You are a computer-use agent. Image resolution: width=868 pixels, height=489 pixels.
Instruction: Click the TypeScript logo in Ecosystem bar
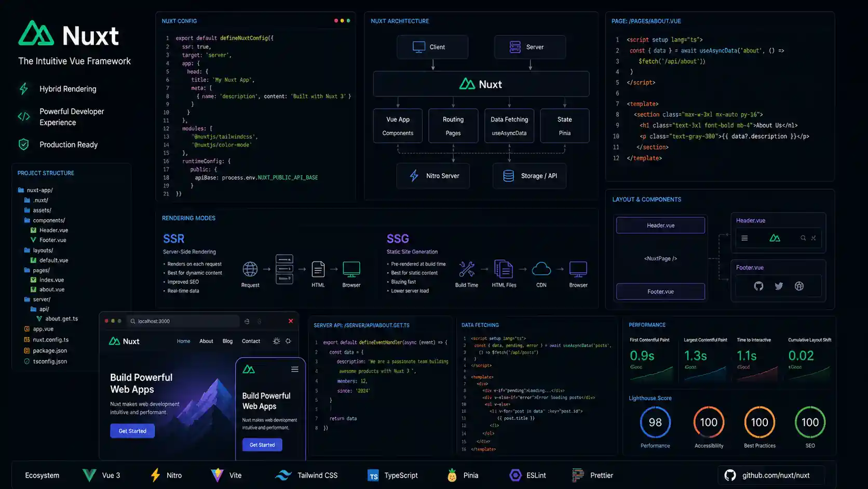(373, 475)
